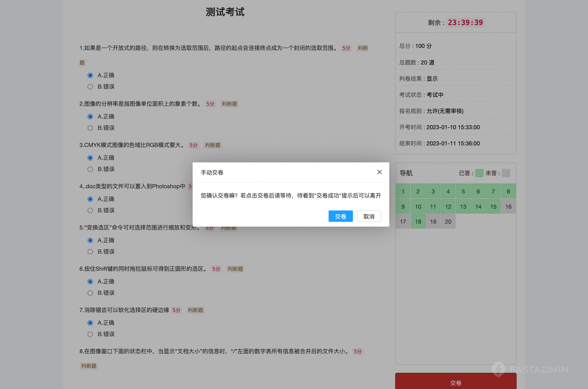Jump to question 17 in navigation
This screenshot has height=389, width=588.
(x=403, y=222)
